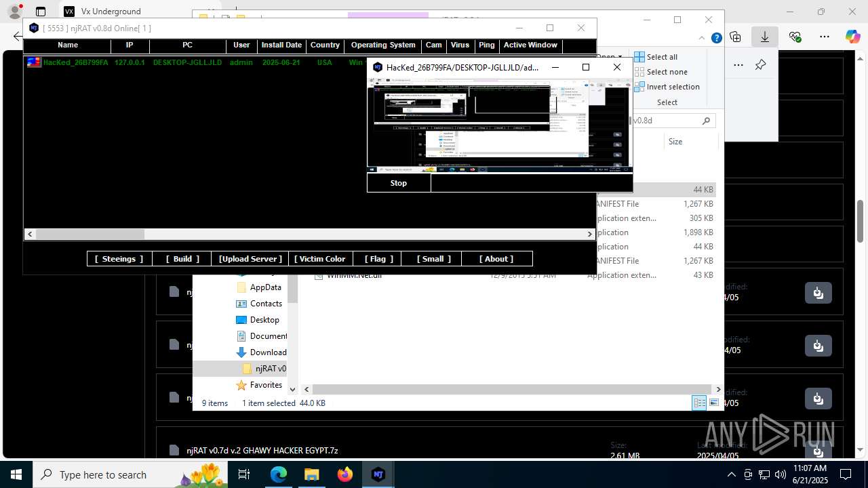Click the Windows taskbar search box
868x488 pixels.
130,474
